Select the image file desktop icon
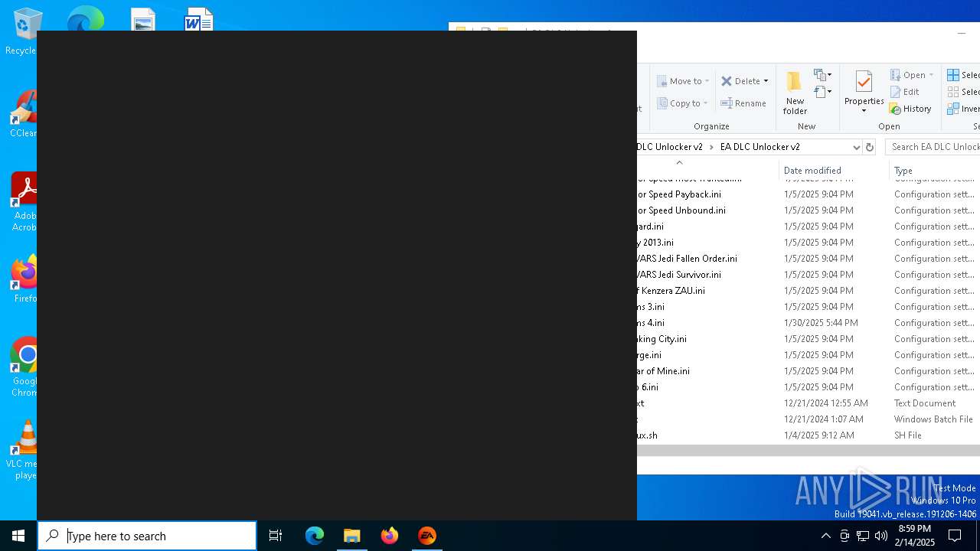 pyautogui.click(x=143, y=20)
